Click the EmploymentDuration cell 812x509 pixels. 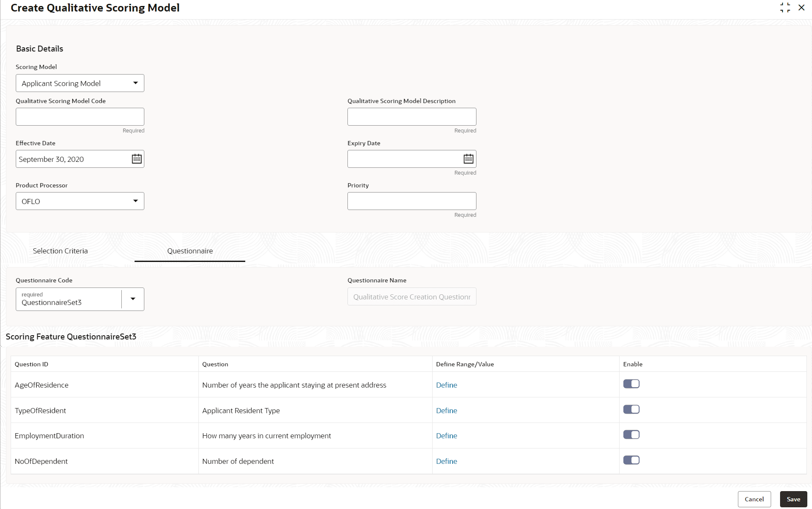click(x=105, y=436)
